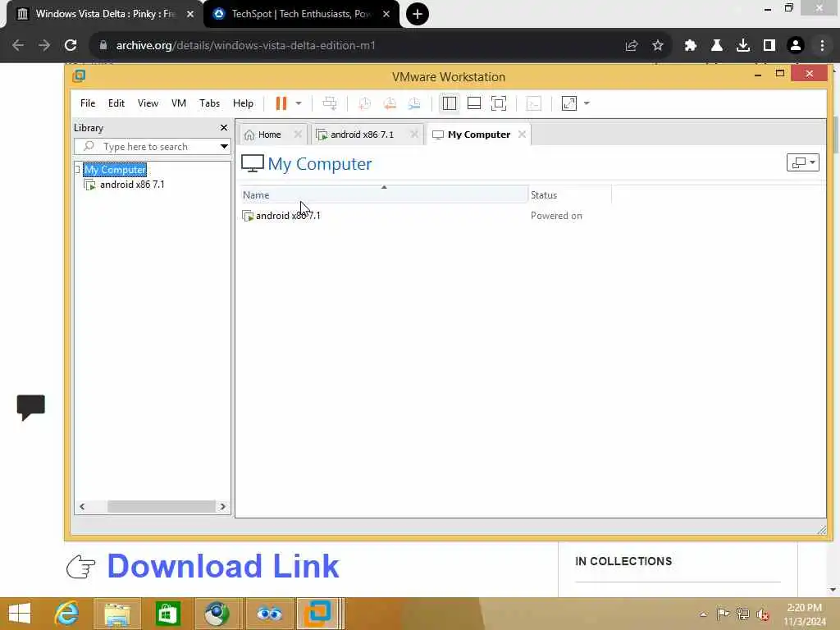Bookmark this page with the star icon

coord(658,46)
